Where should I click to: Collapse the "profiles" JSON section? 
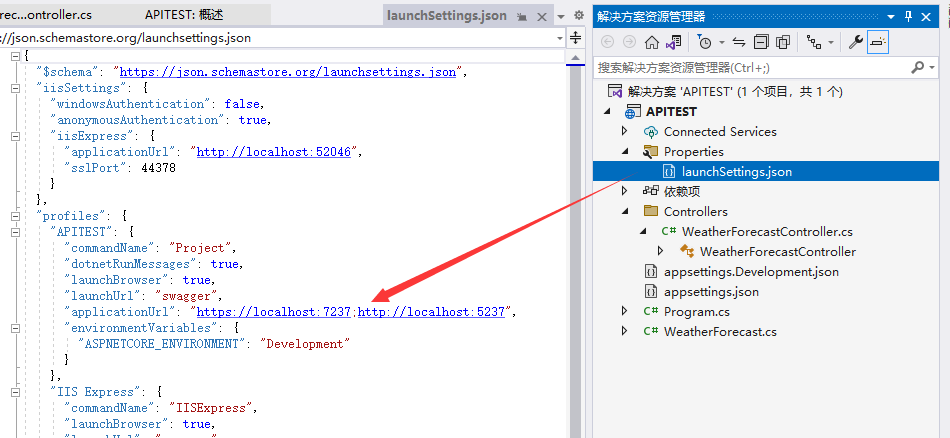15,215
